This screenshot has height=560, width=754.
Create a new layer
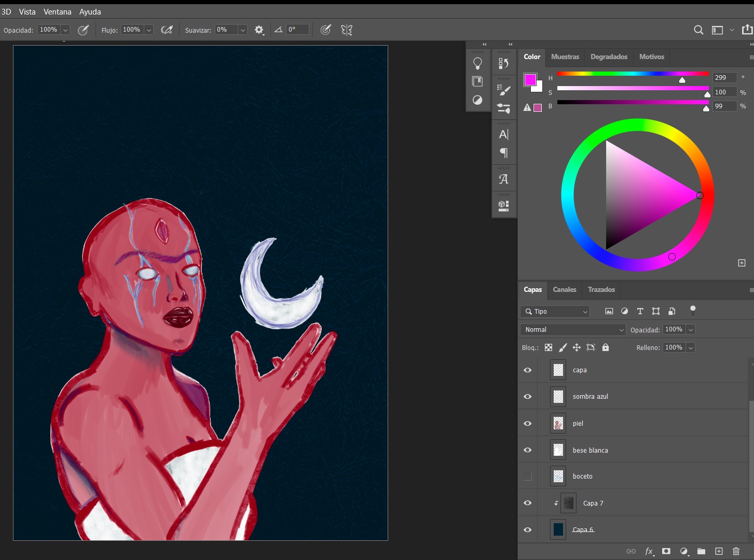[x=719, y=551]
